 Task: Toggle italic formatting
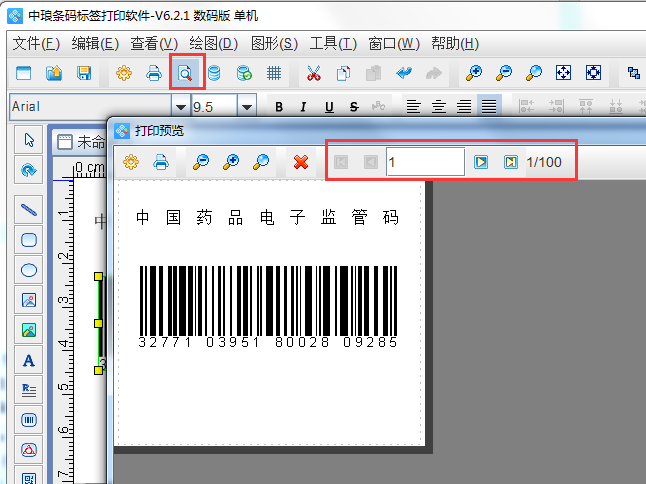click(304, 107)
